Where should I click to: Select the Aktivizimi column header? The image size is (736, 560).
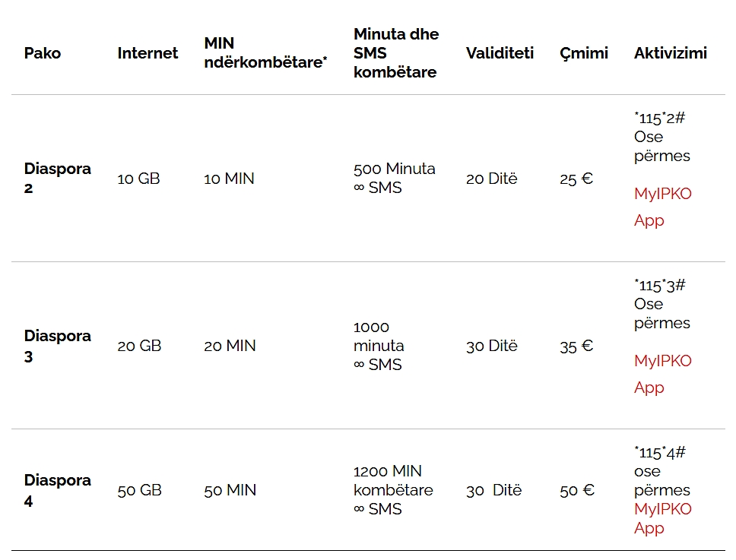click(670, 53)
